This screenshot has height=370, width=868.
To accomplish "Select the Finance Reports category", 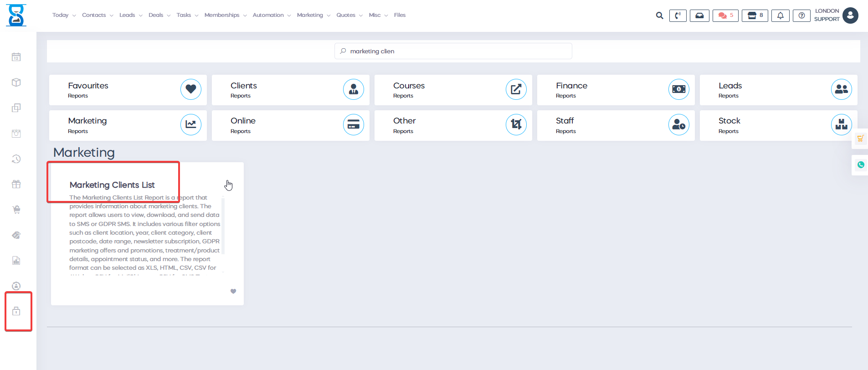I will pyautogui.click(x=616, y=90).
